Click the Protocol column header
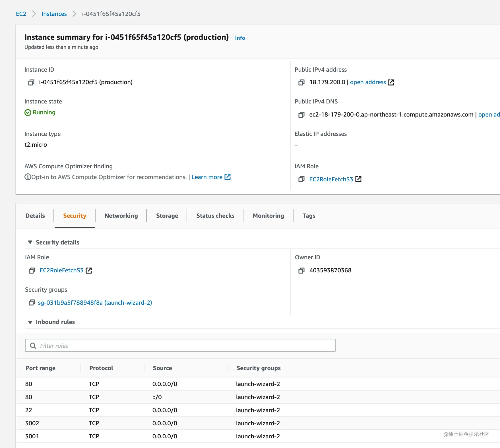500x448 pixels. (x=101, y=368)
